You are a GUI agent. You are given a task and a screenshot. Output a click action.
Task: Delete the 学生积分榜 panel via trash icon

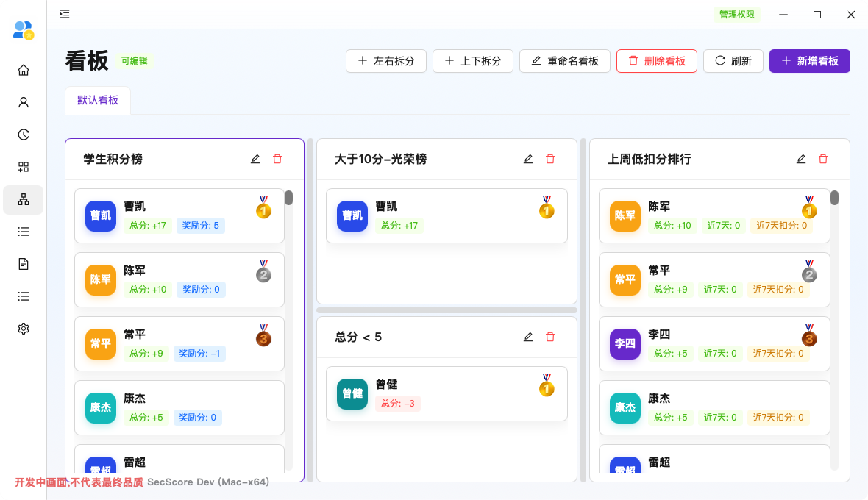pyautogui.click(x=277, y=159)
